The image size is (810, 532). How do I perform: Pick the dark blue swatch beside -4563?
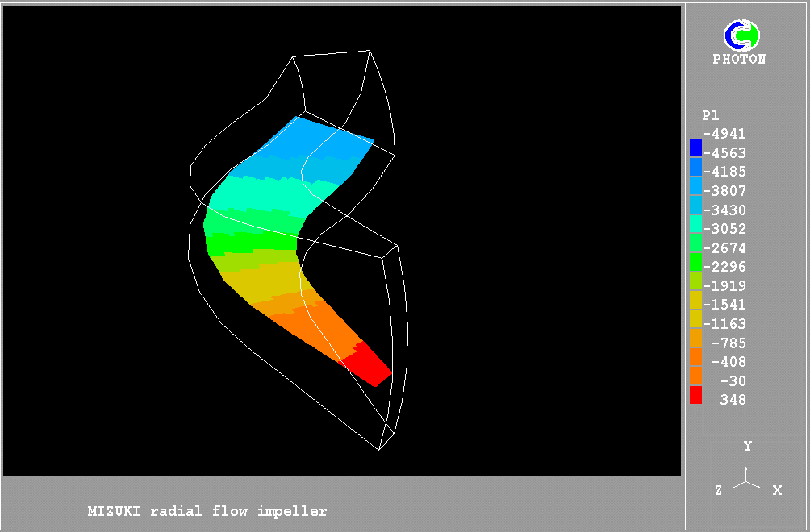[695, 148]
